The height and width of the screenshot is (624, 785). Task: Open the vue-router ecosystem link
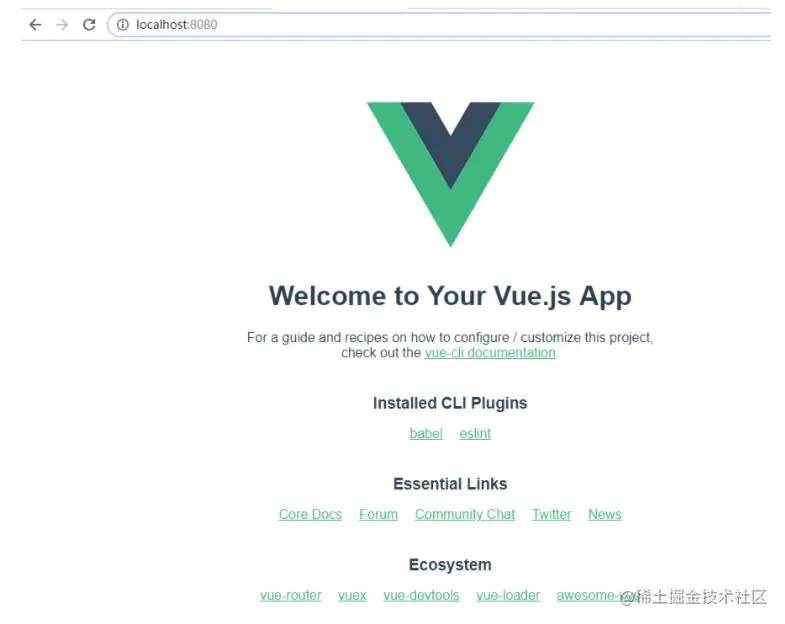click(291, 595)
